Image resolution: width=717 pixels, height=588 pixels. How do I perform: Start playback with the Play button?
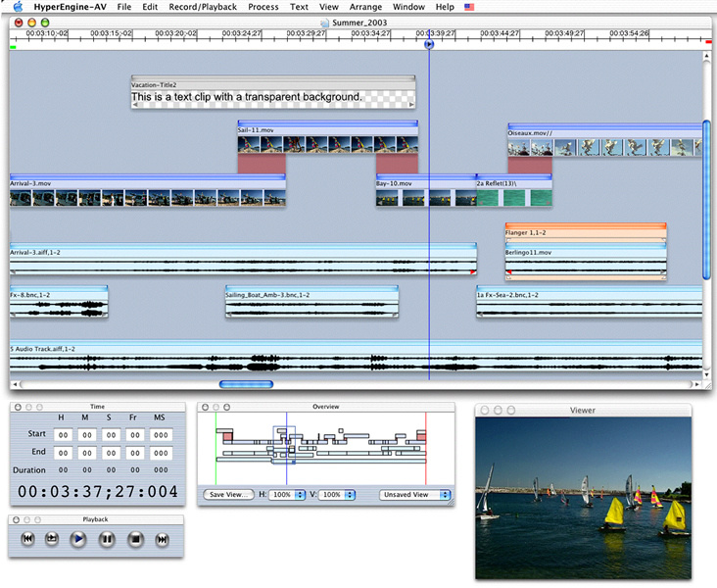[79, 539]
